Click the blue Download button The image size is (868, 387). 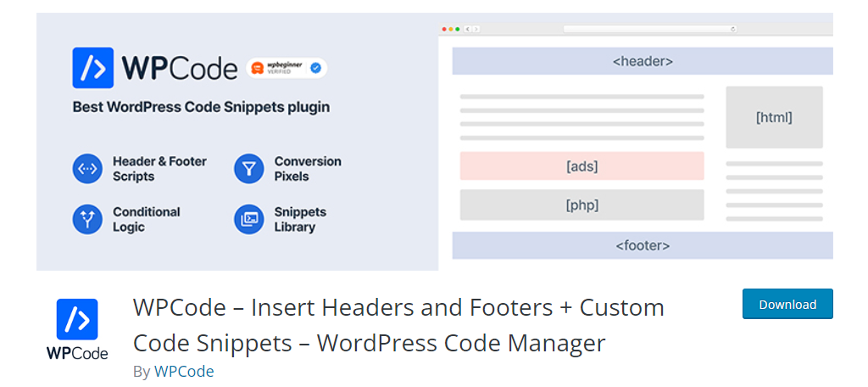787,304
